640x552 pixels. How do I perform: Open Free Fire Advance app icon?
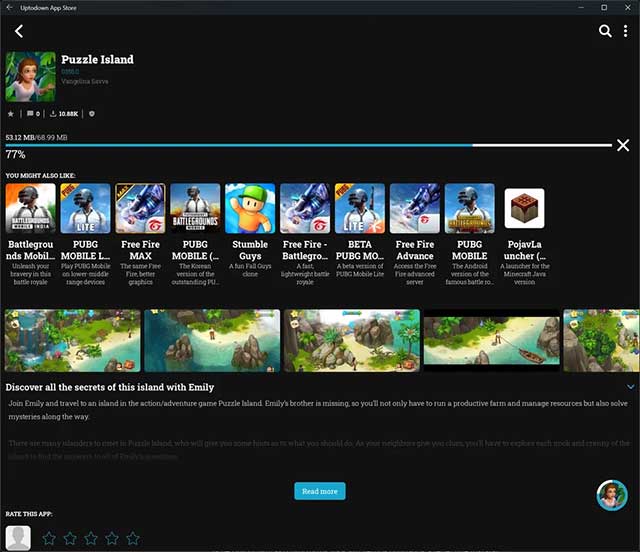[415, 208]
